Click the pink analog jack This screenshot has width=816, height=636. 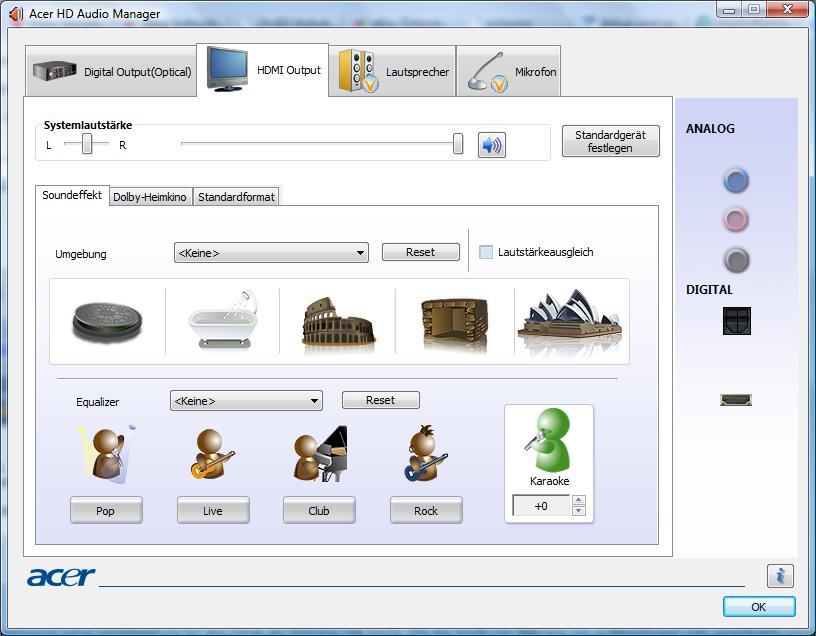point(736,220)
